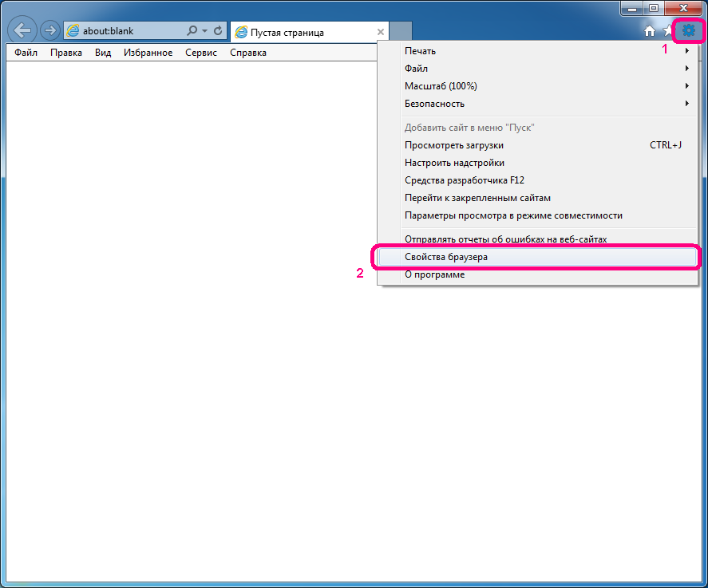This screenshot has height=588, width=708.
Task: Close the 'Пустая страница' tab
Action: click(x=381, y=32)
